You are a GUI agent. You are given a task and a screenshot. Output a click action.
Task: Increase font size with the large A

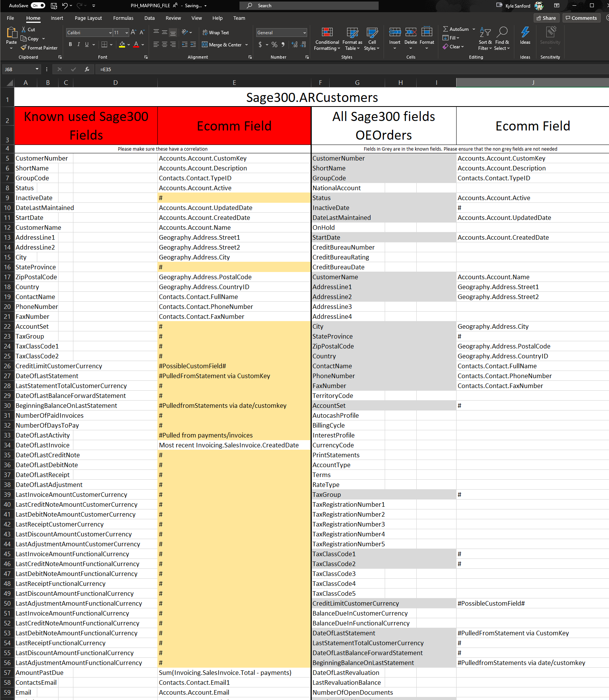[x=133, y=32]
